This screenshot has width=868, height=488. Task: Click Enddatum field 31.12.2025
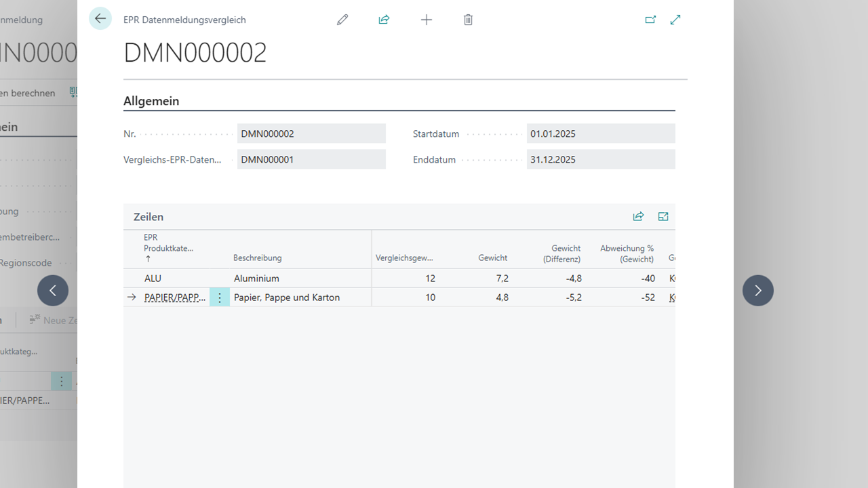601,159
